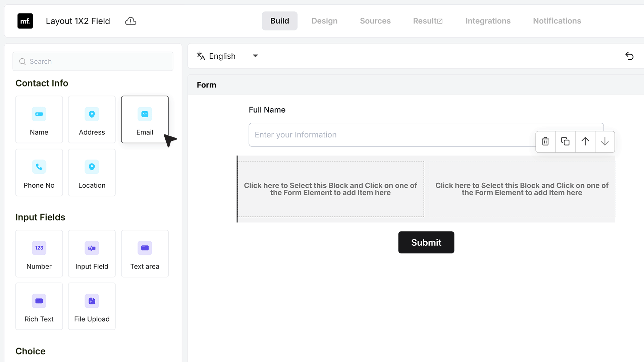Click the mf. logo
This screenshot has height=362, width=644.
(x=25, y=21)
